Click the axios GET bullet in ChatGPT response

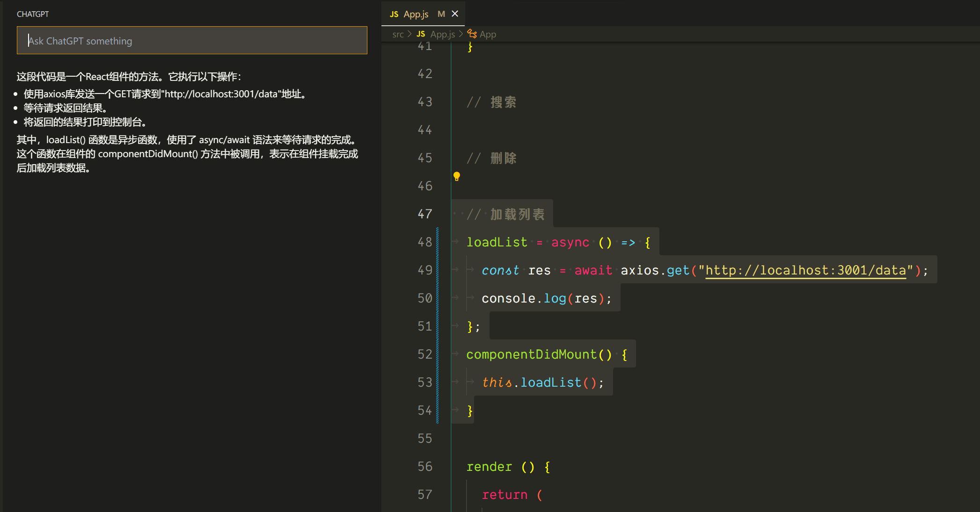point(165,94)
